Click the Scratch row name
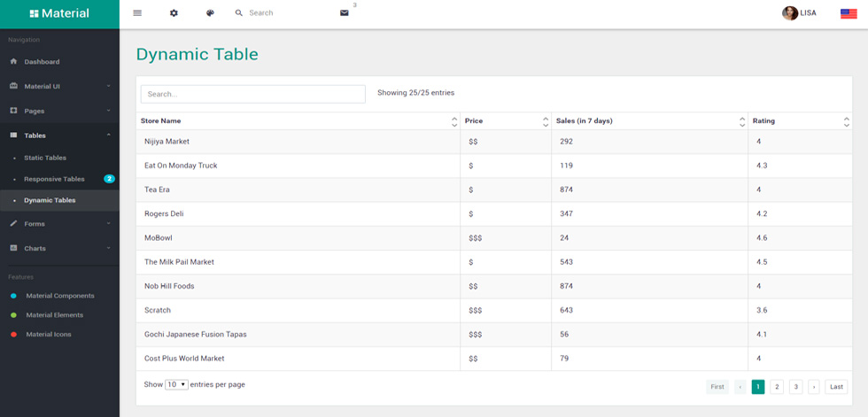Image resolution: width=868 pixels, height=417 pixels. (158, 310)
